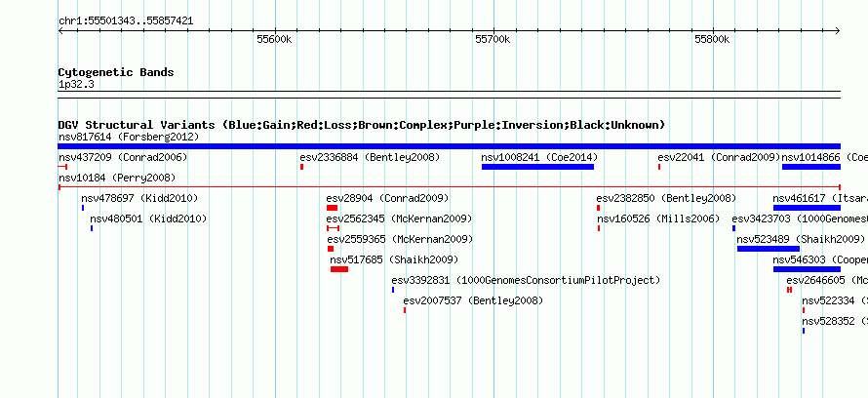This screenshot has height=398, width=868.
Task: Select the long blue nsv817614 gain bar
Action: tap(449, 146)
